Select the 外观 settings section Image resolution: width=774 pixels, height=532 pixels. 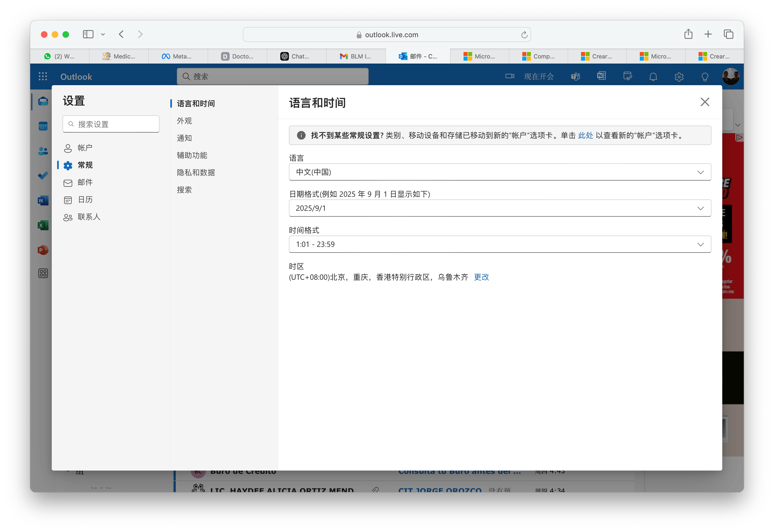click(x=184, y=121)
